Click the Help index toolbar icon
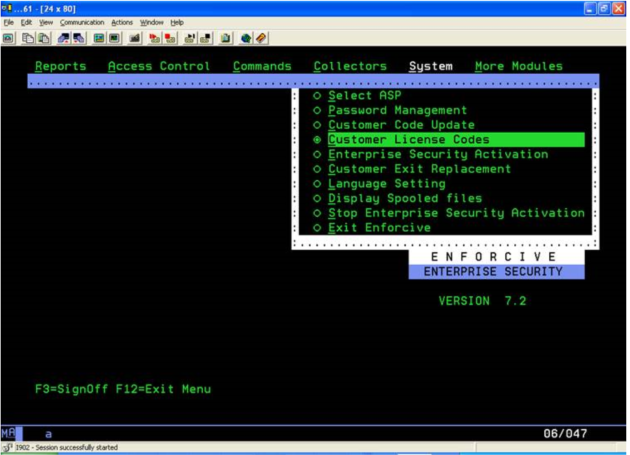Screen dimensions: 630x455 point(261,38)
